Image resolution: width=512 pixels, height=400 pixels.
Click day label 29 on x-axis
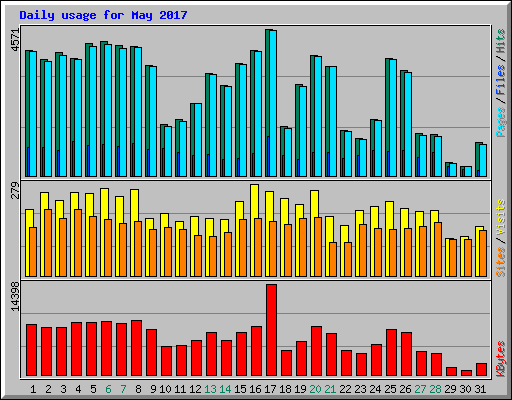point(450,389)
